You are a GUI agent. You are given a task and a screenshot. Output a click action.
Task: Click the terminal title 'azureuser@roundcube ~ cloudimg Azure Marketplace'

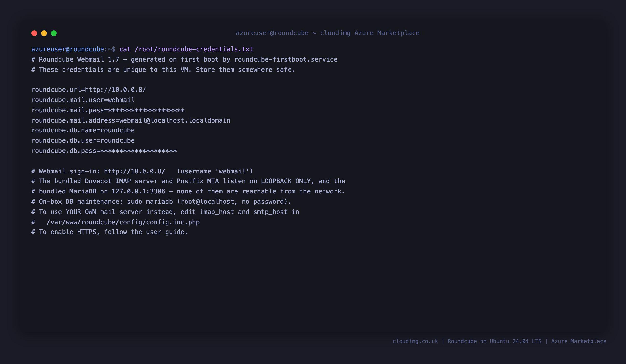pyautogui.click(x=327, y=33)
